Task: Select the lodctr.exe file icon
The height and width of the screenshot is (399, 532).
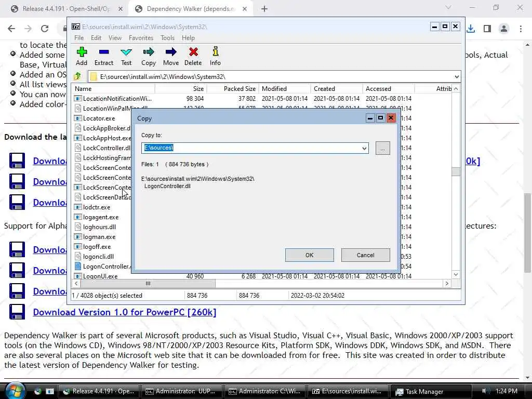Action: pos(78,207)
